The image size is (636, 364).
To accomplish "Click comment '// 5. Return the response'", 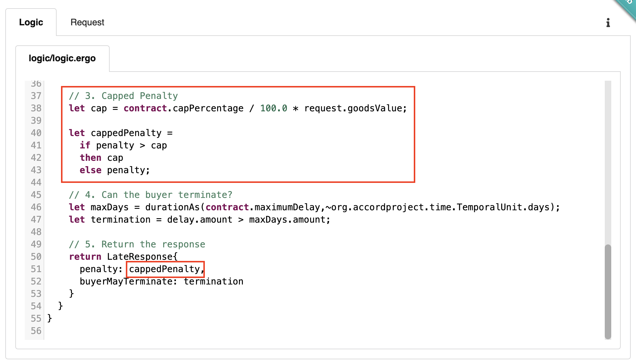I will pos(137,244).
